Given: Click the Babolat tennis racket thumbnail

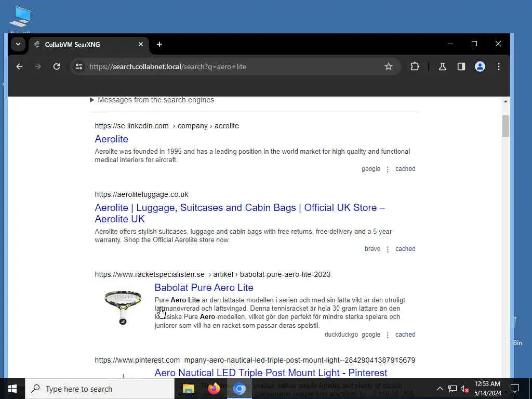Looking at the screenshot, I should tap(123, 307).
